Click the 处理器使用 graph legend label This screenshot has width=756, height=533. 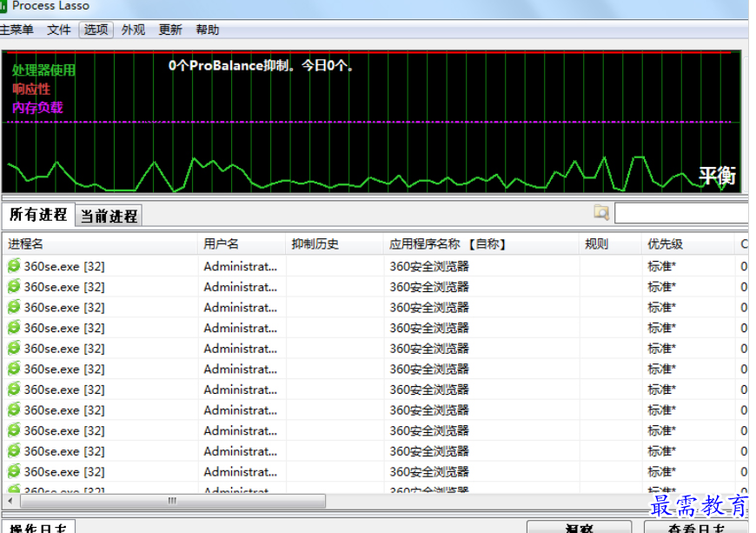pos(43,70)
